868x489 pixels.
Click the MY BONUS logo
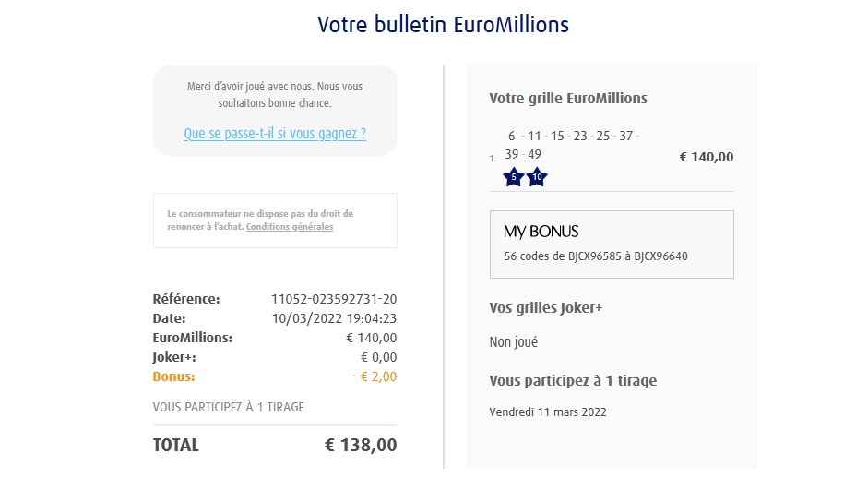tap(541, 232)
